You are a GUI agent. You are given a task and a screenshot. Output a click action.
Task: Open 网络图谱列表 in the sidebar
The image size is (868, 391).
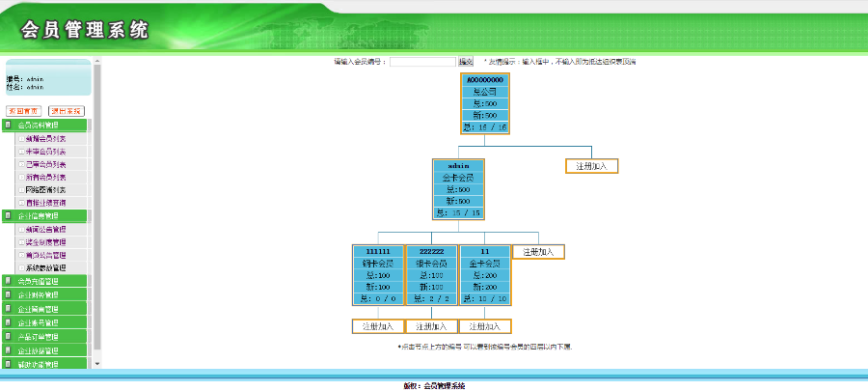tap(46, 190)
